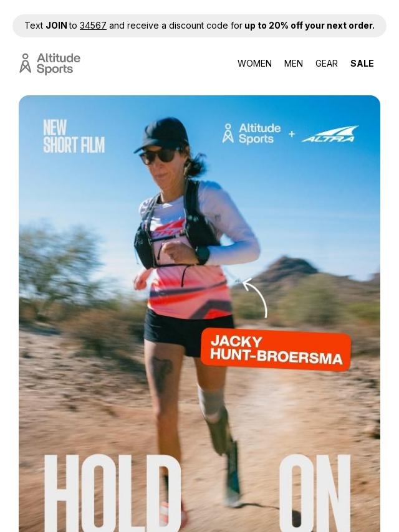Viewport: 399px width, 532px height.
Task: Click the large HOLD title text
Action: point(112,493)
